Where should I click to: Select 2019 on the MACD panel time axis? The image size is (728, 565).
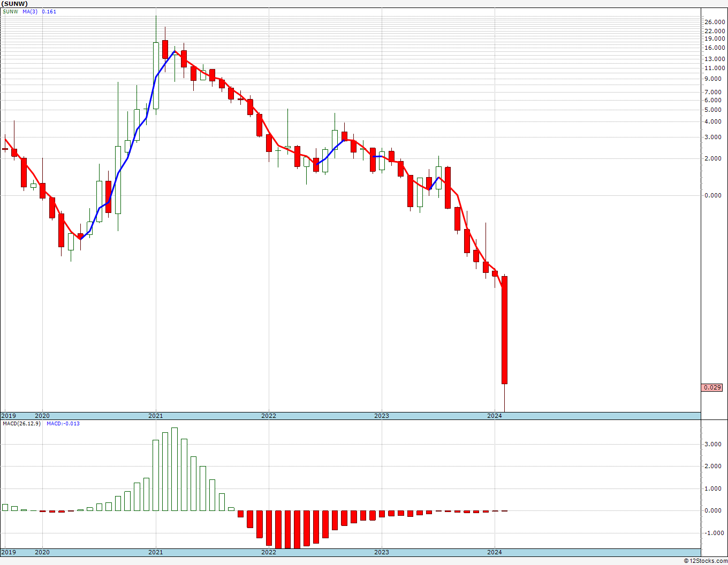(x=8, y=552)
